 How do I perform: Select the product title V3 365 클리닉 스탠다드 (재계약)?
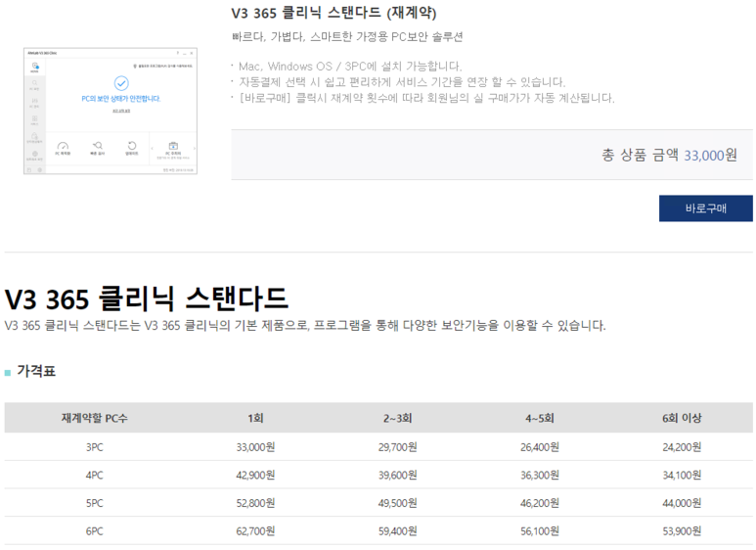[334, 13]
